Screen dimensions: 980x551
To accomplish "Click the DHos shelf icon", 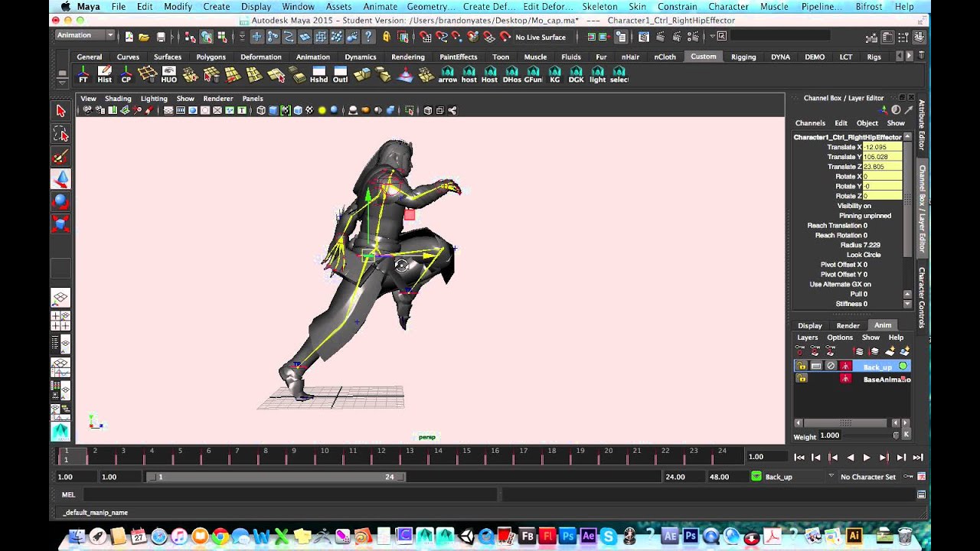I will 512,74.
